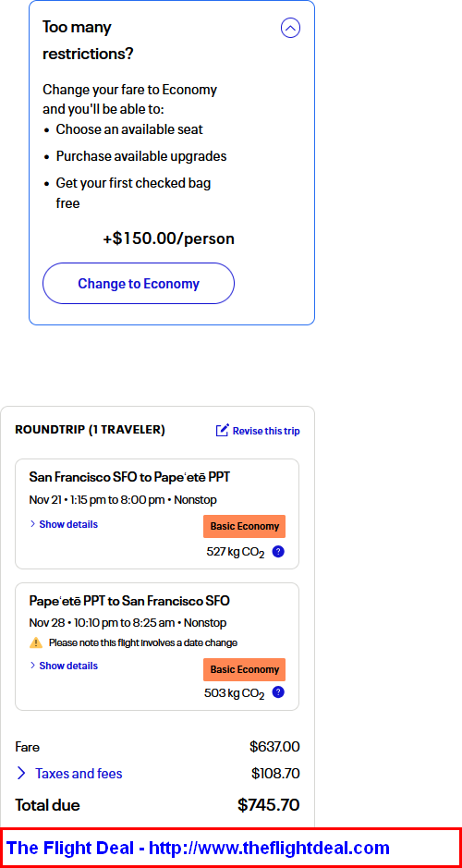Click the Total due amount $745.70

click(x=268, y=805)
